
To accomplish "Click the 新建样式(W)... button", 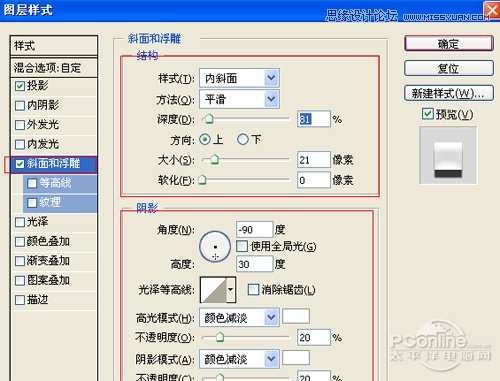I will [449, 93].
